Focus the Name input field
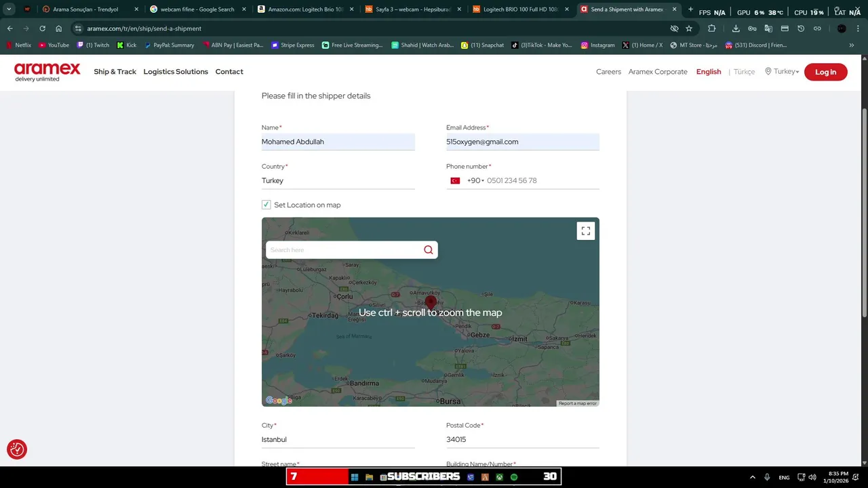Screen dimensions: 868x488 (x=338, y=142)
